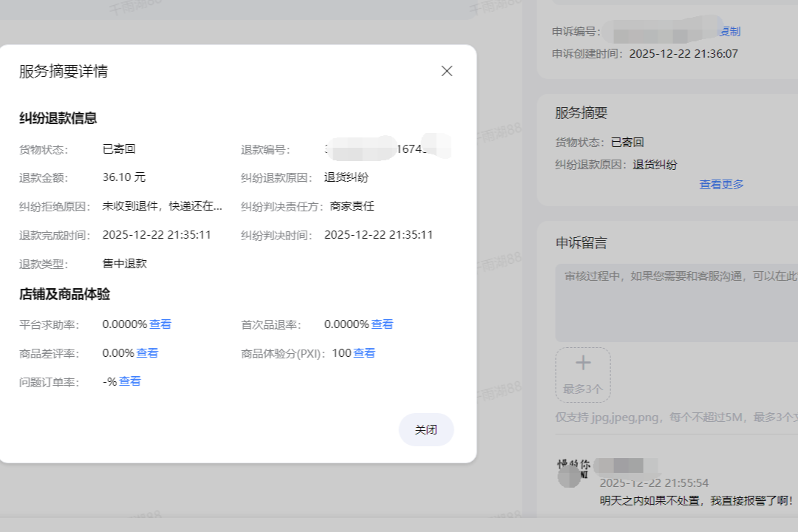Click the plus icon to upload an image
Screen dimensions: 798x532
click(583, 363)
